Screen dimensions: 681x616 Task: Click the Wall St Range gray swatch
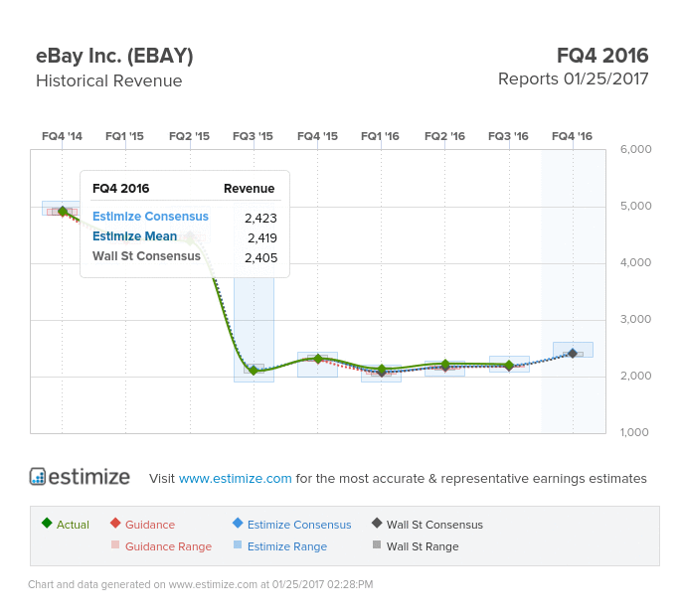[377, 544]
